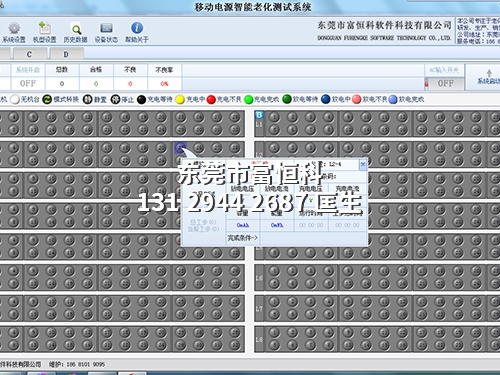The width and height of the screenshot is (500, 375).
Task: Click the 不良率 0% value cell
Action: [x=164, y=84]
